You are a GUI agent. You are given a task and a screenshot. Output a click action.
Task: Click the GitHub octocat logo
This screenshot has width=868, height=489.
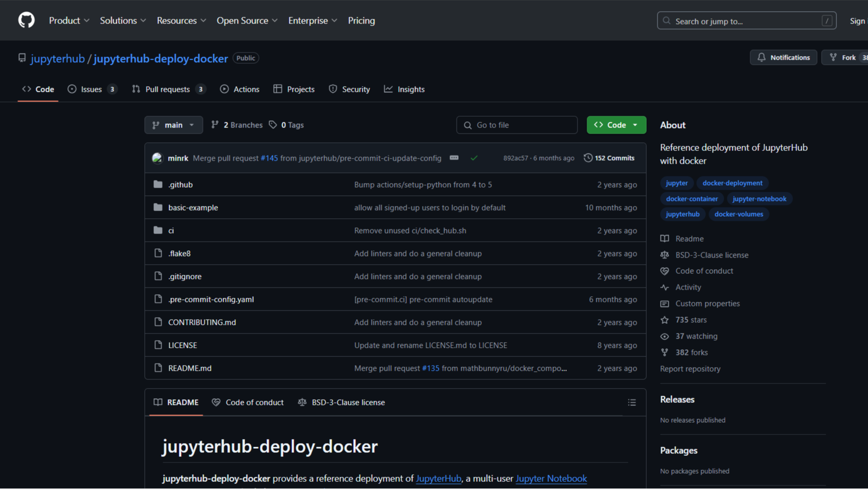pos(27,20)
